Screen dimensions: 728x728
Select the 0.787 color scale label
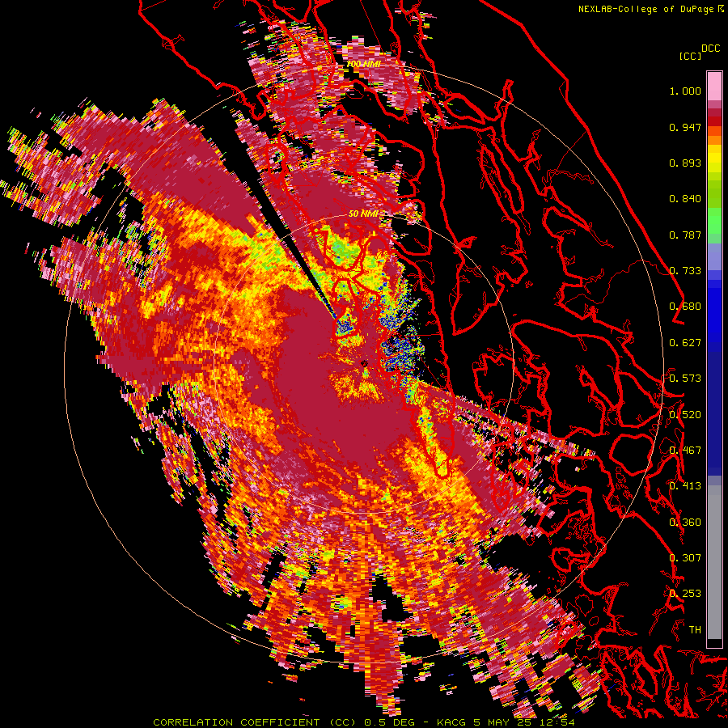pyautogui.click(x=685, y=235)
